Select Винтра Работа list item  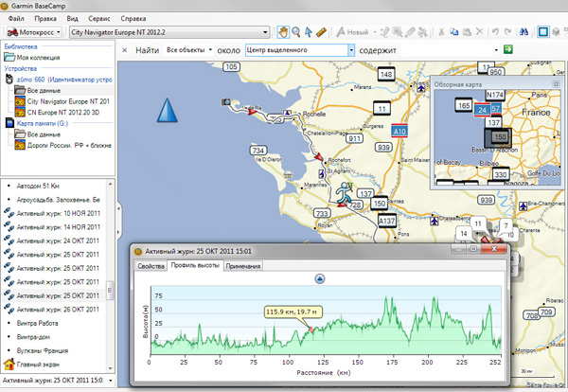[37, 323]
